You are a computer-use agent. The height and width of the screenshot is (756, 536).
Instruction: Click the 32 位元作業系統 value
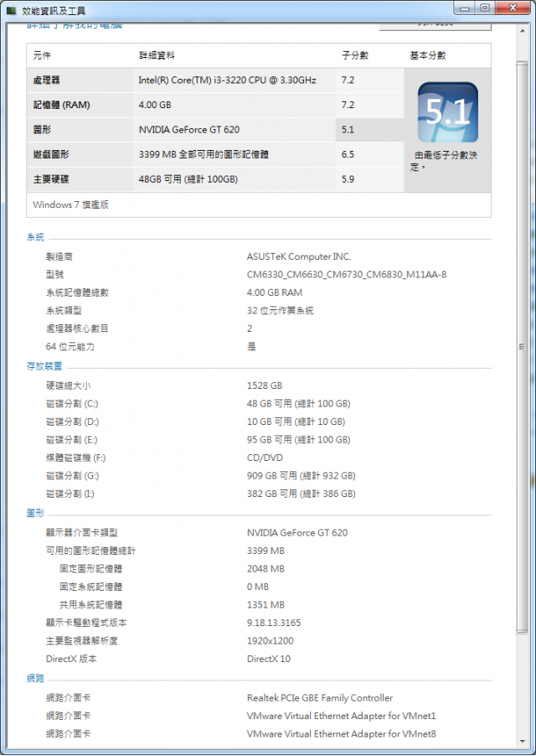click(281, 310)
